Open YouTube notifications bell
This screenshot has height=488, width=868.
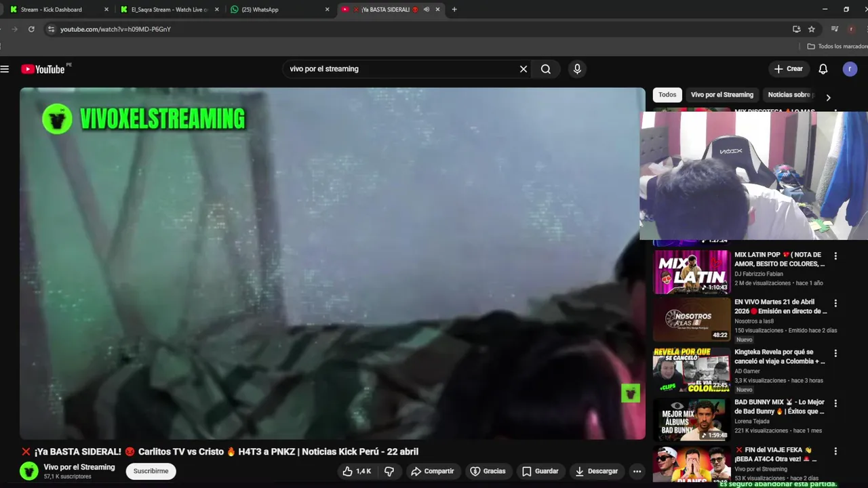(823, 69)
